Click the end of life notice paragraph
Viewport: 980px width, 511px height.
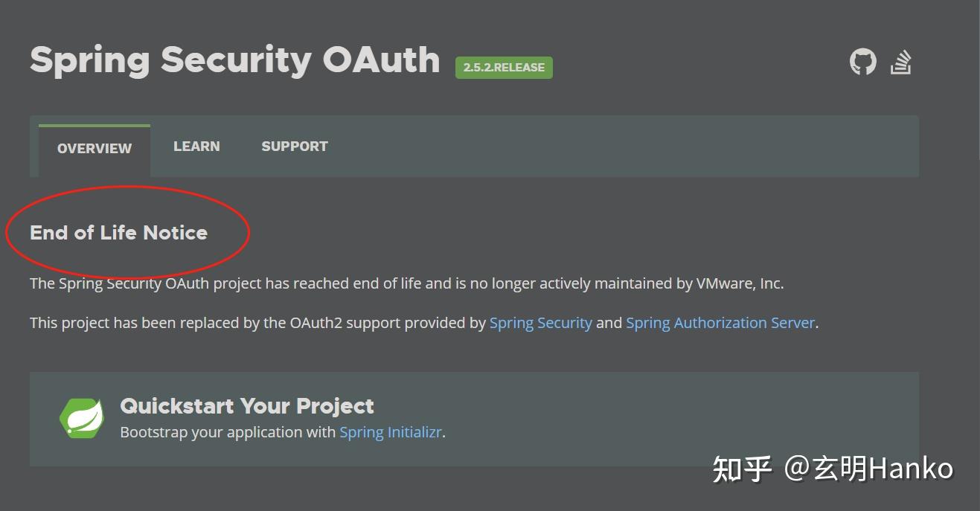coord(408,283)
